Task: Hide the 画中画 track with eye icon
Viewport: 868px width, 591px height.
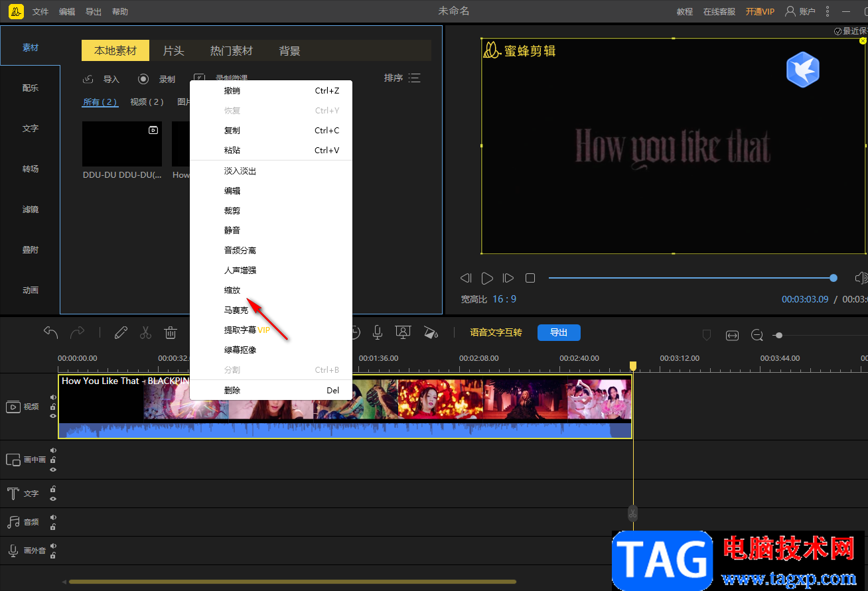Action: (53, 469)
